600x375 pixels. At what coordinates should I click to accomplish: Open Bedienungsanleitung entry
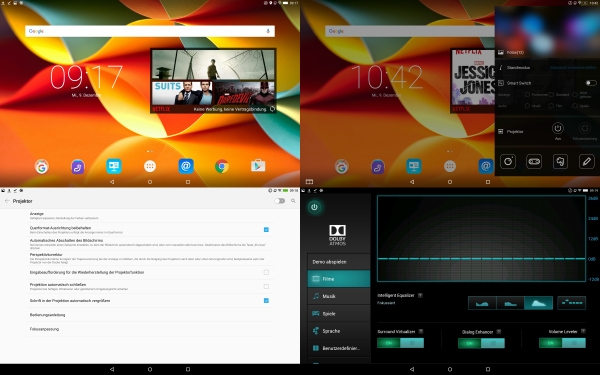150,315
